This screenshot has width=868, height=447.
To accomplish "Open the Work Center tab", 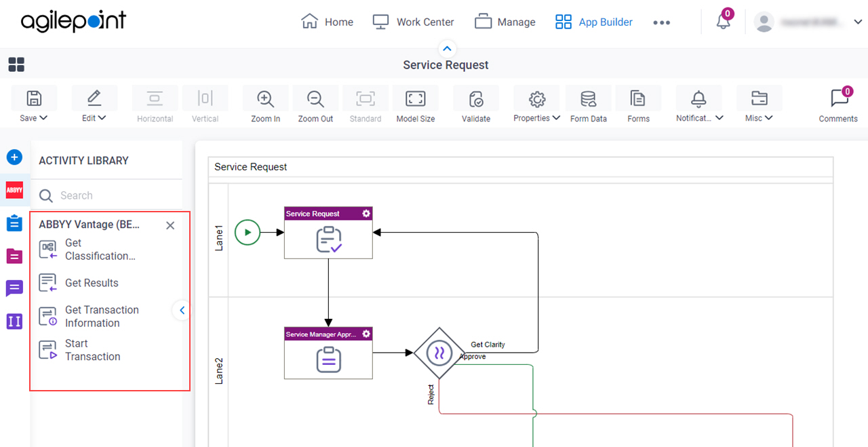I will 413,22.
